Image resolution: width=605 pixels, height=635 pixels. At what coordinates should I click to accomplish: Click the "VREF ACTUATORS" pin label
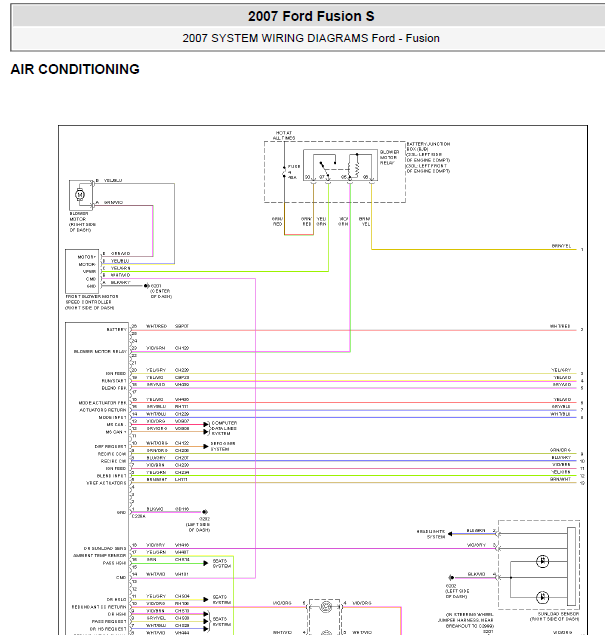click(107, 483)
